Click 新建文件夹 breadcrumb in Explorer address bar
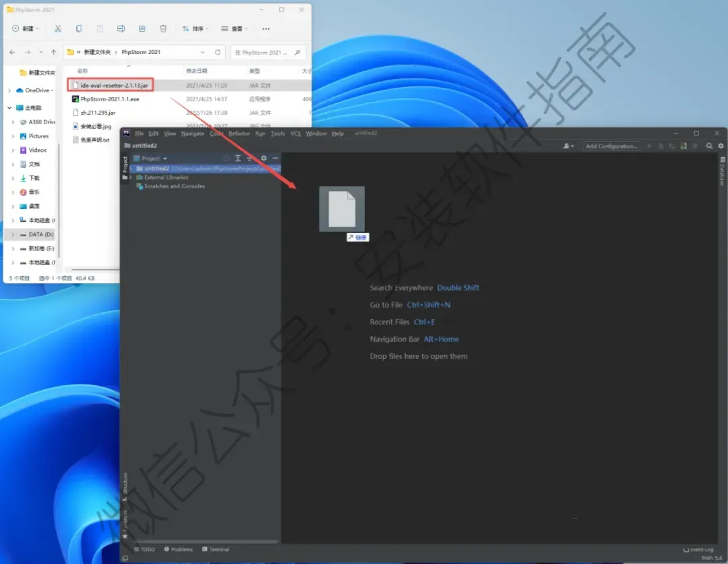Screen dimensions: 728x564 97,52
